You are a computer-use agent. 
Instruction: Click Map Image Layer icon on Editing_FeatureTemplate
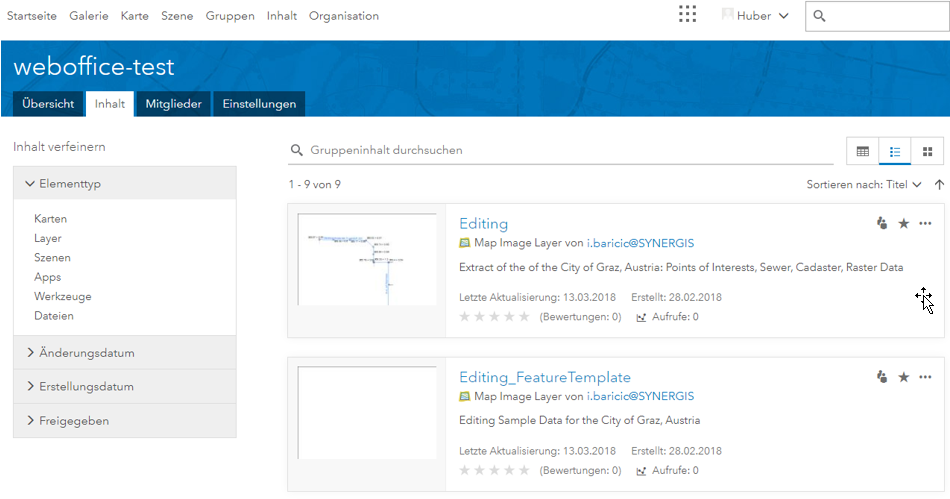point(465,397)
